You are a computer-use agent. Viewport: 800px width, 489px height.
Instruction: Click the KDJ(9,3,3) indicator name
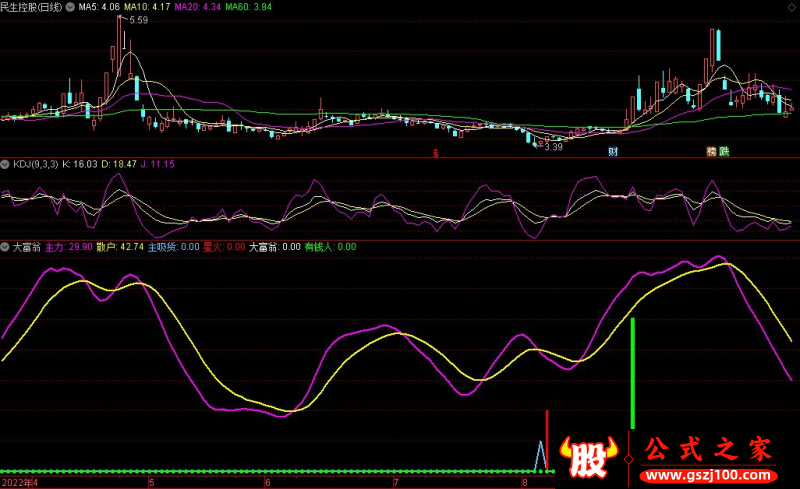[x=36, y=163]
